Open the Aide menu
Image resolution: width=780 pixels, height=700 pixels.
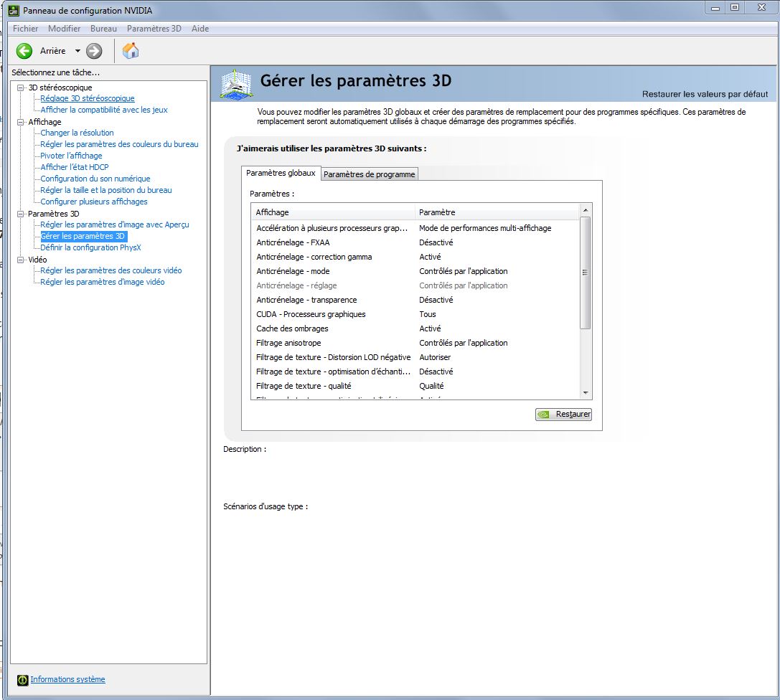click(200, 29)
